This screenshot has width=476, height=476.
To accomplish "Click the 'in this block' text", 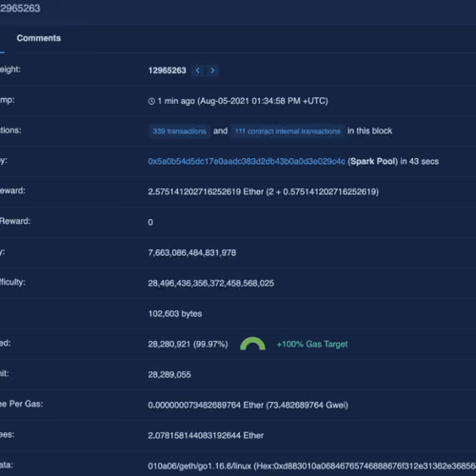I will (x=369, y=131).
